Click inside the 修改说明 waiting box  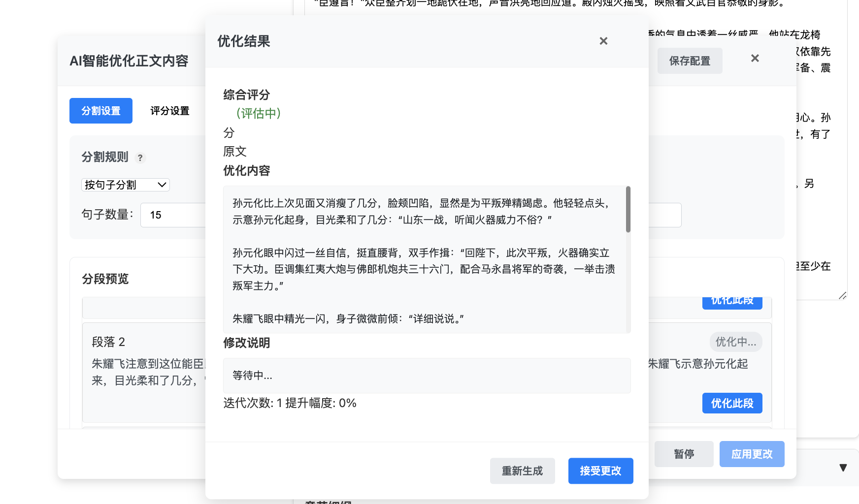427,376
